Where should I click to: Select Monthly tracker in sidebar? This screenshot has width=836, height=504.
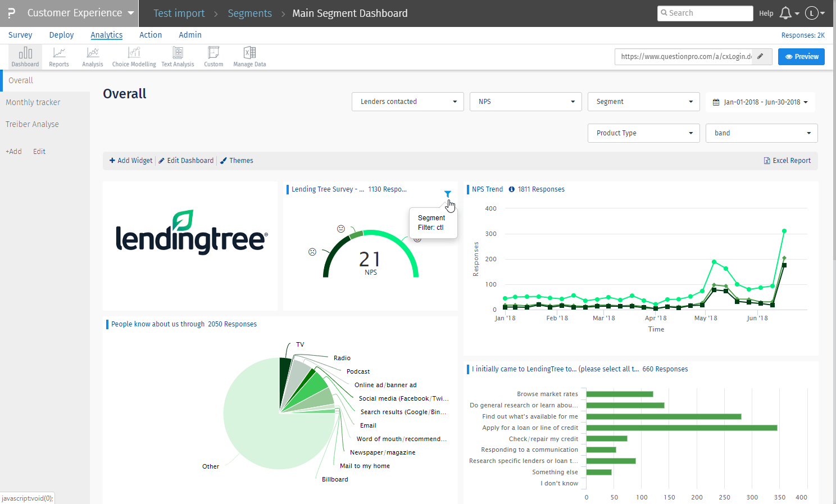(x=33, y=102)
